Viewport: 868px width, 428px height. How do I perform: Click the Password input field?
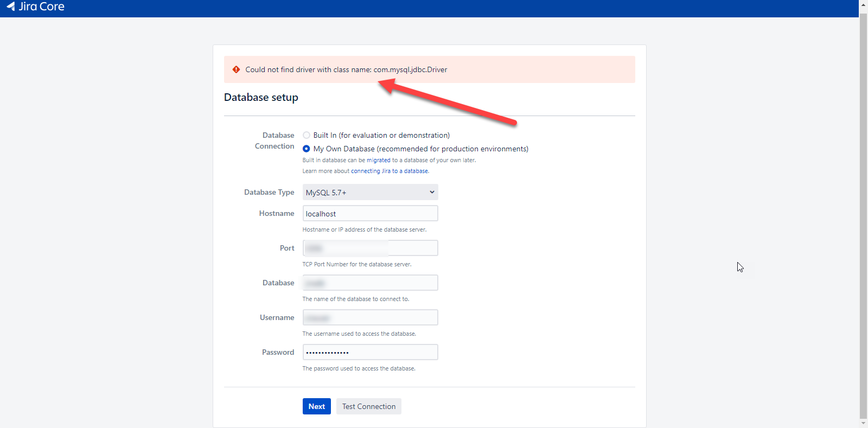(370, 353)
